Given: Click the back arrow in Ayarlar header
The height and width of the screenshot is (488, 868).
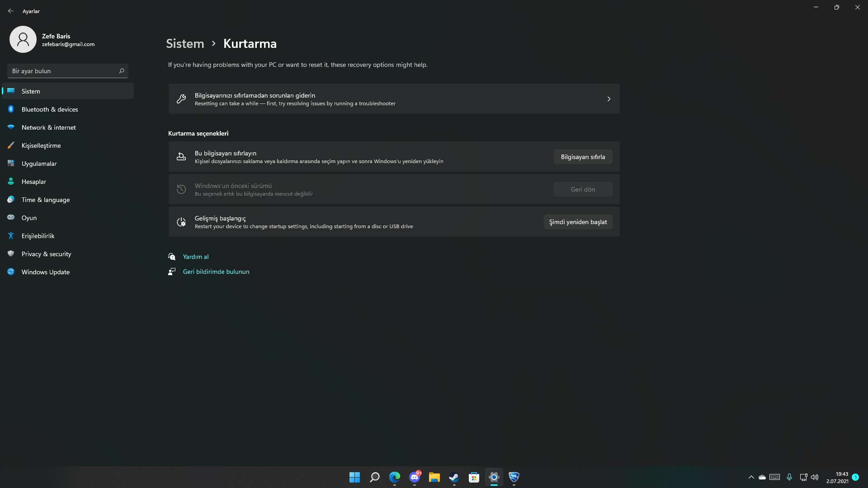Looking at the screenshot, I should pos(11,11).
